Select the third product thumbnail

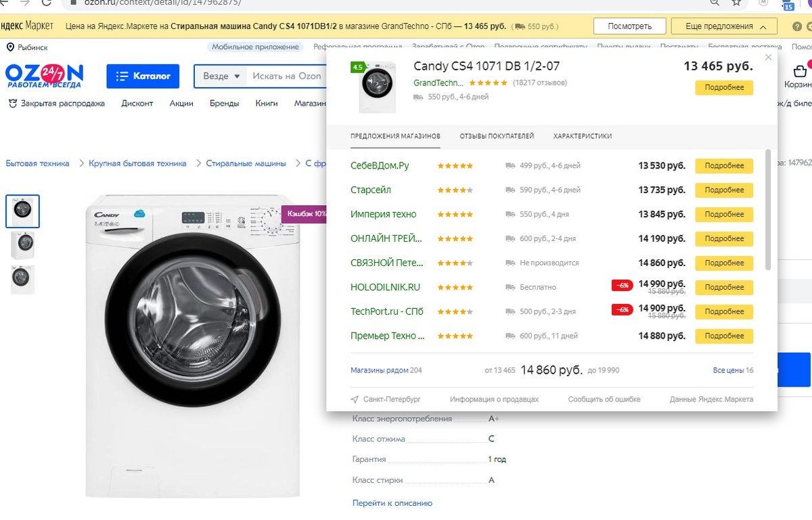tap(22, 279)
